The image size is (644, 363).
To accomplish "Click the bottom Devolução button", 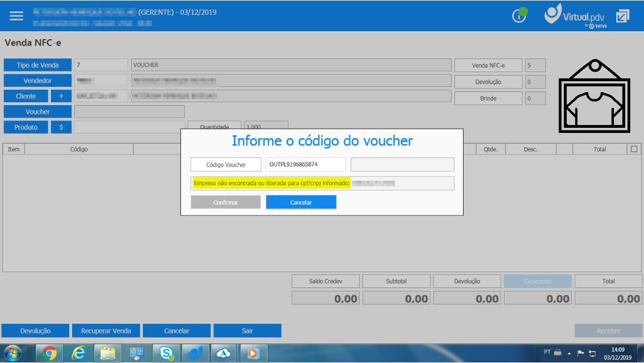I will click(x=35, y=331).
